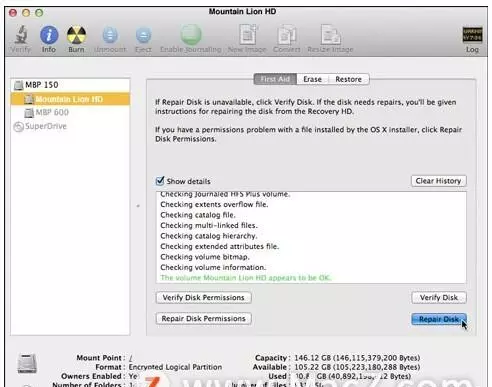The image size is (492, 387).
Task: Select SuperDrive in the sidebar
Action: click(x=70, y=126)
